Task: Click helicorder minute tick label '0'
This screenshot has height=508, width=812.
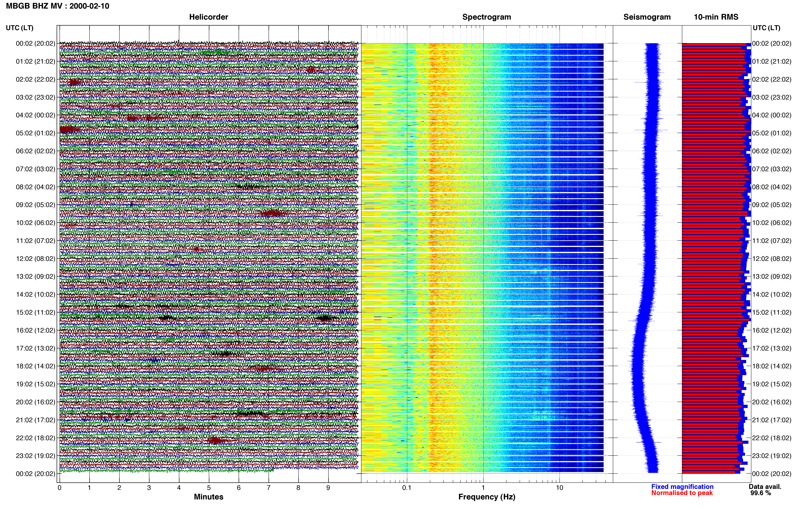Action: [x=59, y=488]
